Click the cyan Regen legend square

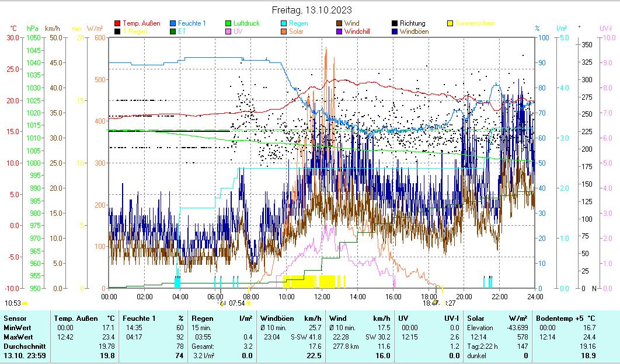[284, 24]
